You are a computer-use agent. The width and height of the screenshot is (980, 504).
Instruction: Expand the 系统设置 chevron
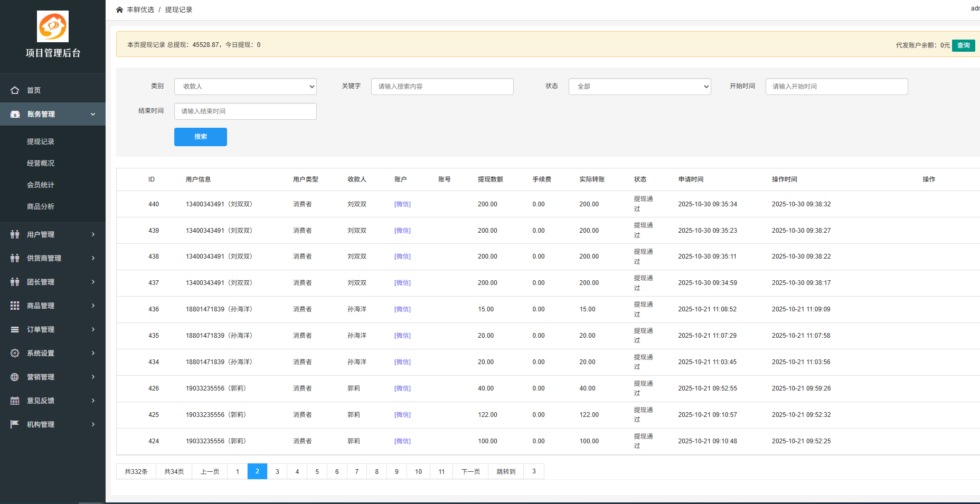[x=93, y=353]
